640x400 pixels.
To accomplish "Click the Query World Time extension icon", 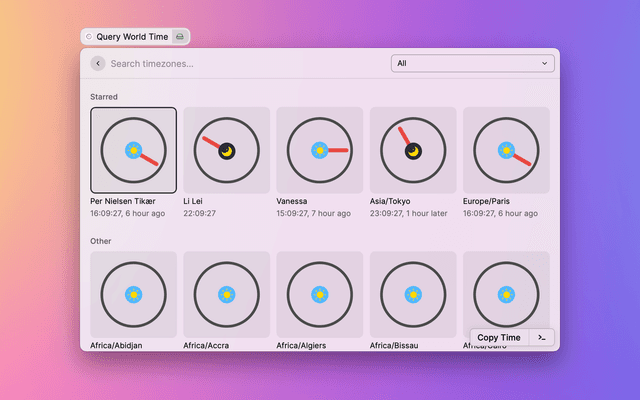I will click(179, 37).
